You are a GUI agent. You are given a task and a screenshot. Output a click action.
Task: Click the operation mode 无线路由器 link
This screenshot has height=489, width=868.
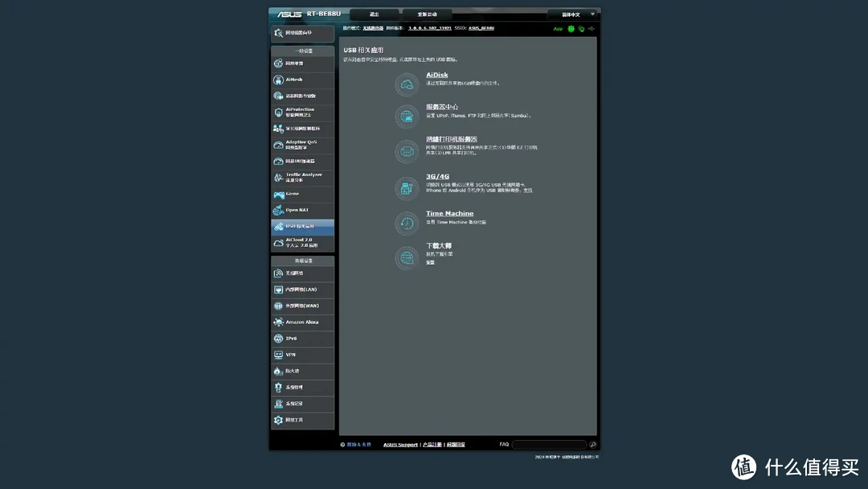373,28
